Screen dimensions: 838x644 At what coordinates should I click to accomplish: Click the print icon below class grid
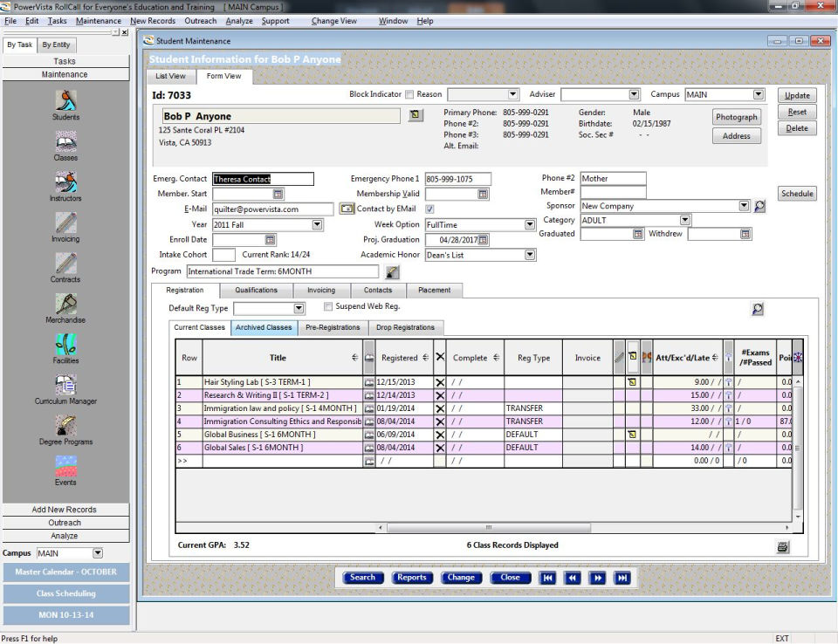tap(782, 546)
